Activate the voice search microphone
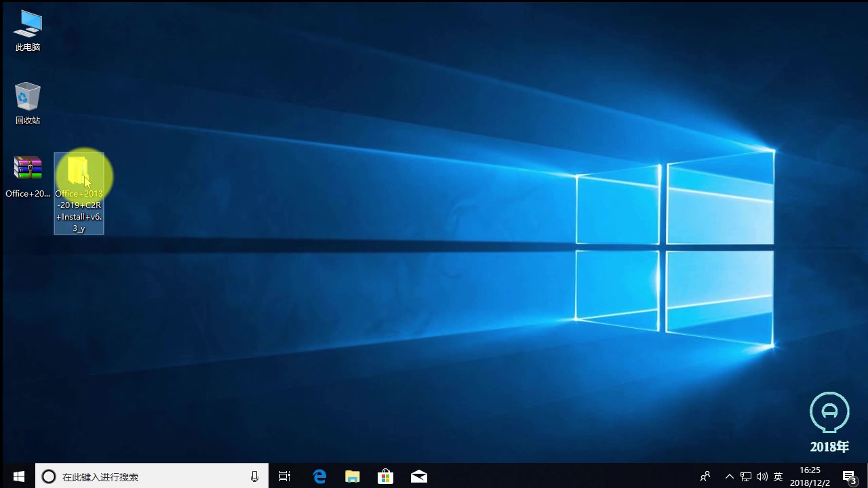Viewport: 868px width, 488px height. (254, 476)
